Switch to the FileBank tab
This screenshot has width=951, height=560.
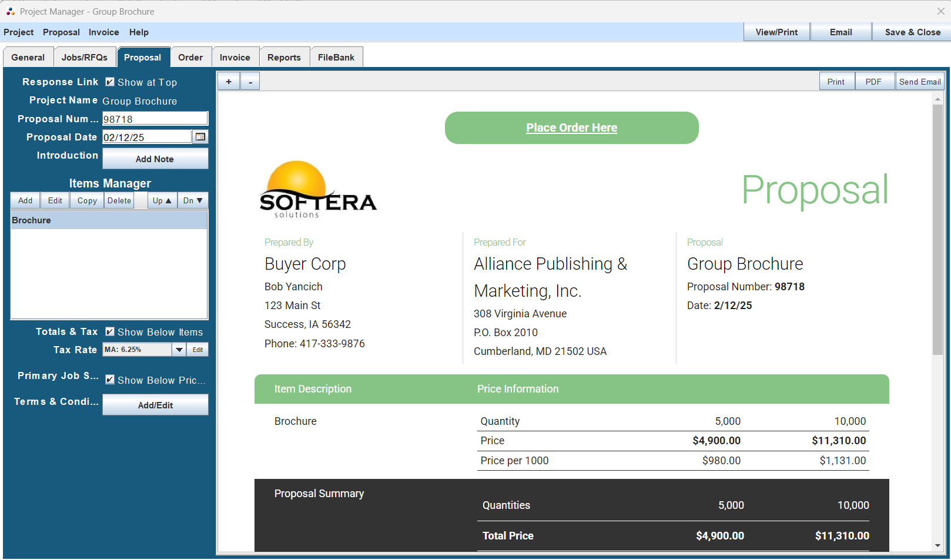(336, 56)
